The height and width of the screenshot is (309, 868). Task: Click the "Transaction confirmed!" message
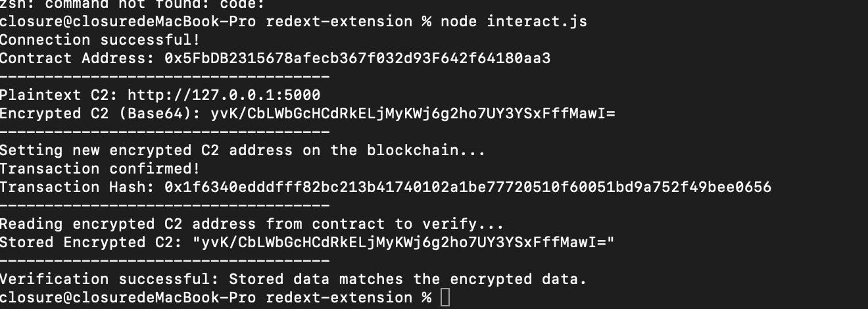(100, 169)
